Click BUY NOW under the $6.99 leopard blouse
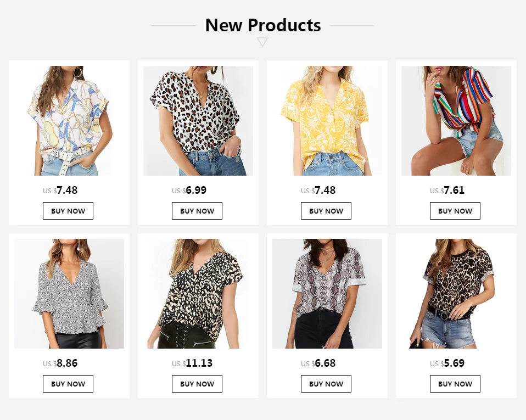Viewport: 526px width, 420px height. [197, 211]
